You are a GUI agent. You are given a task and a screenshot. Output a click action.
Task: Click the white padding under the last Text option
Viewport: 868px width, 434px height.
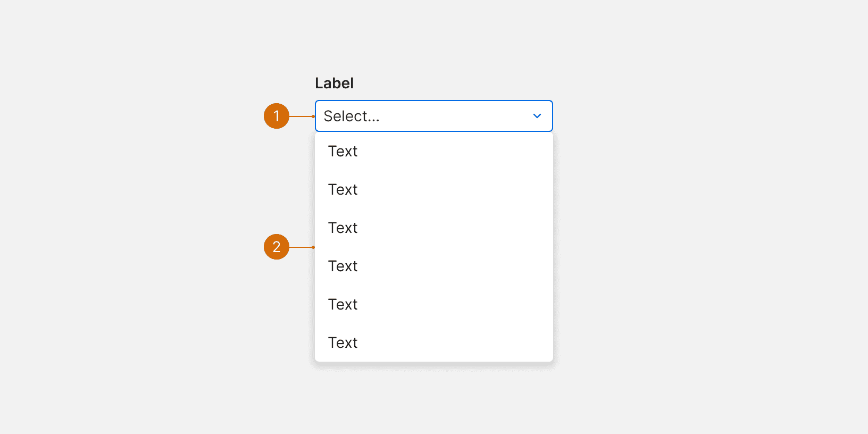click(434, 358)
